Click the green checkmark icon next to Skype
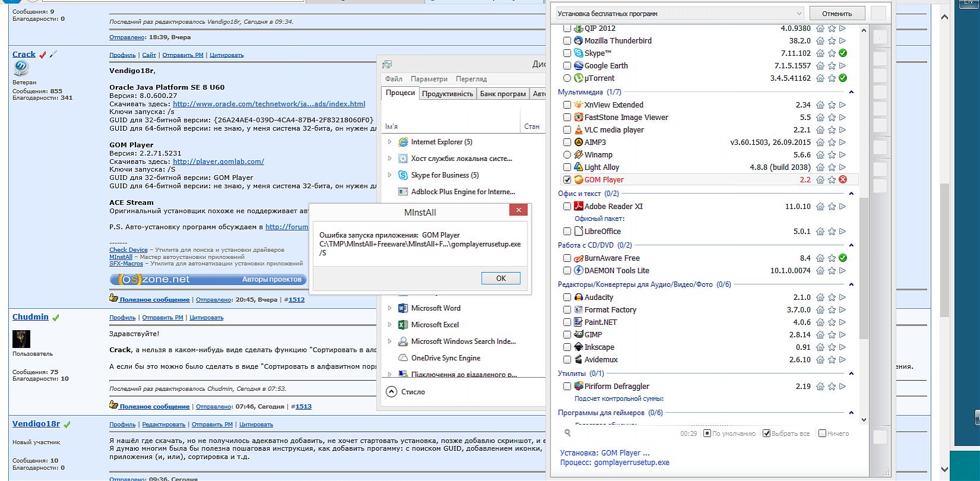Screen dimensions: 980x481 click(843, 53)
